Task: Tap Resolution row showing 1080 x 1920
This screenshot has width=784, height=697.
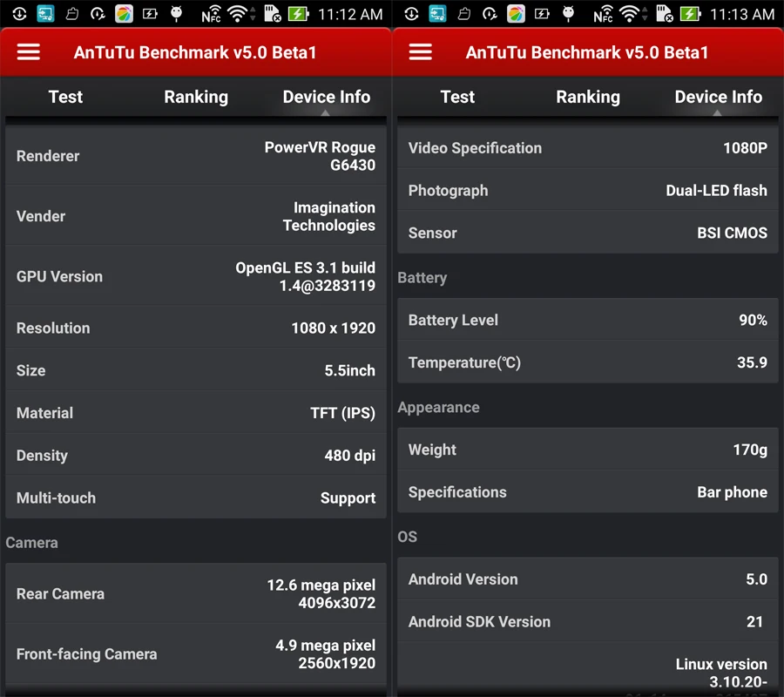Action: 196,328
